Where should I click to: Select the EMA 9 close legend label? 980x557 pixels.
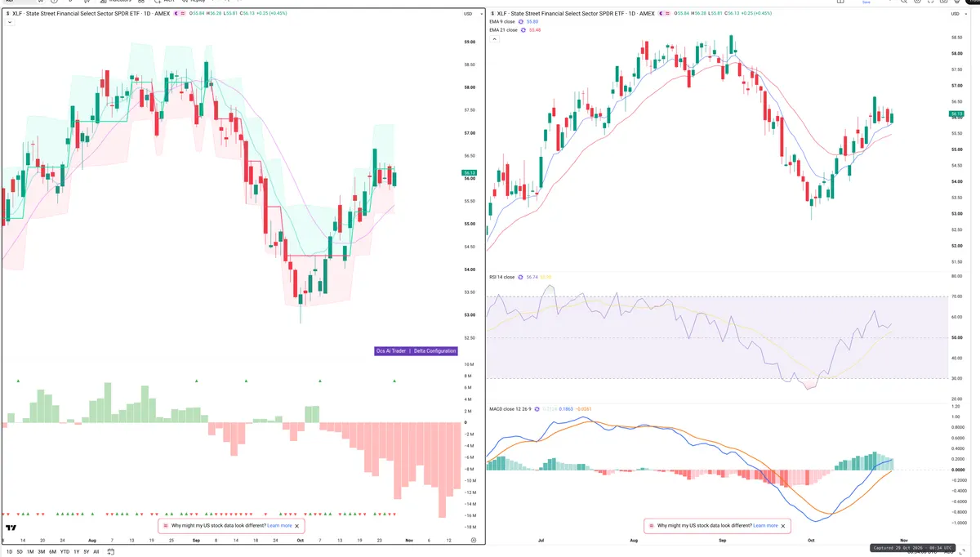503,22
